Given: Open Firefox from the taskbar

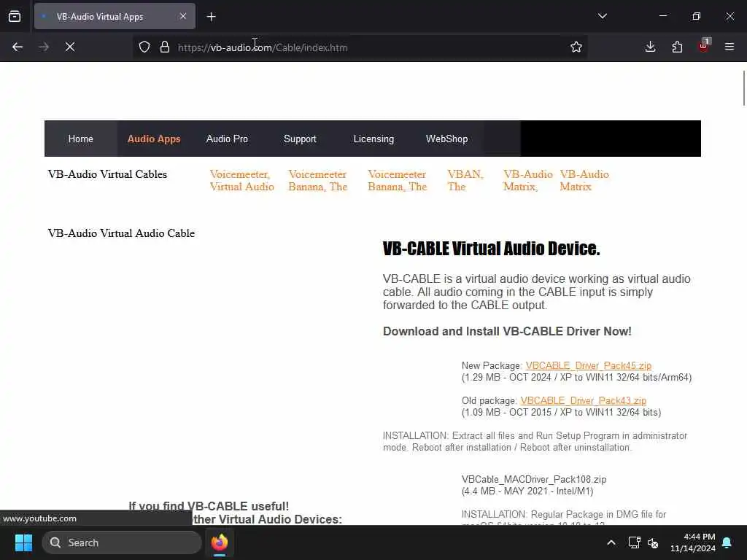Looking at the screenshot, I should tap(220, 542).
